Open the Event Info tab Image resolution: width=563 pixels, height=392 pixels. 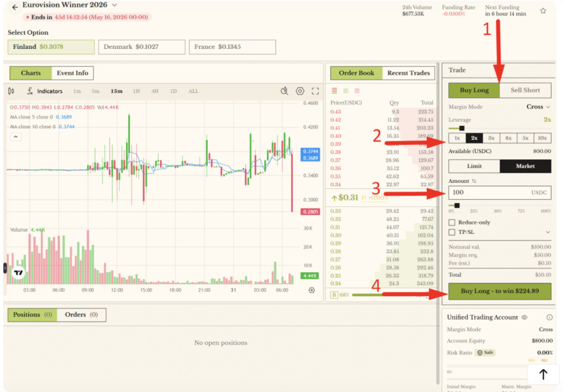[72, 73]
